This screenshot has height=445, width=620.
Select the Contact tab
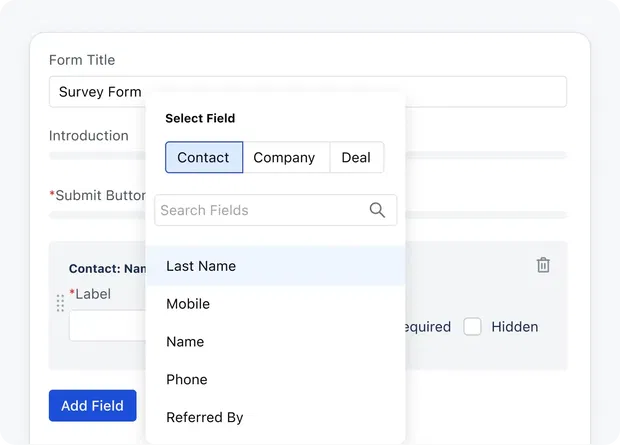[204, 157]
